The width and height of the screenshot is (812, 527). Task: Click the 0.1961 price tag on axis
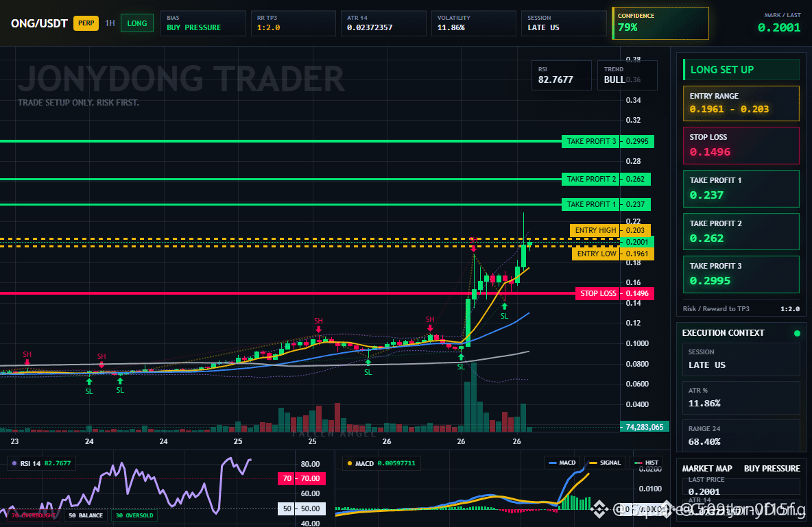pos(637,254)
